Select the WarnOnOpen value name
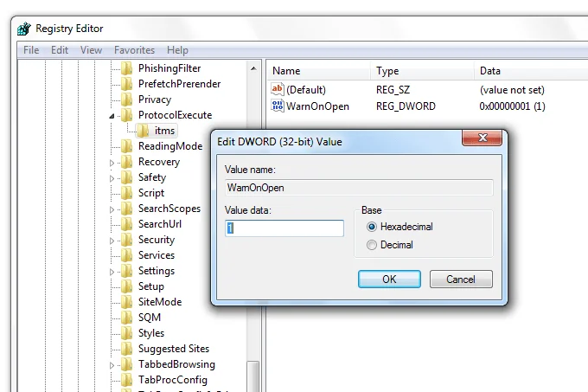The height and width of the screenshot is (392, 588). click(x=317, y=106)
